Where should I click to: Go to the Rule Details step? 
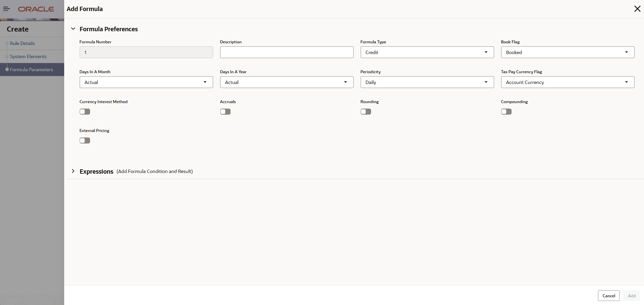click(x=23, y=43)
